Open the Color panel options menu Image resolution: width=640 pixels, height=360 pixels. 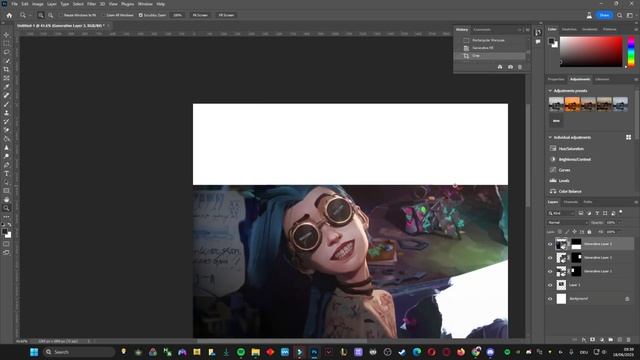(x=636, y=29)
